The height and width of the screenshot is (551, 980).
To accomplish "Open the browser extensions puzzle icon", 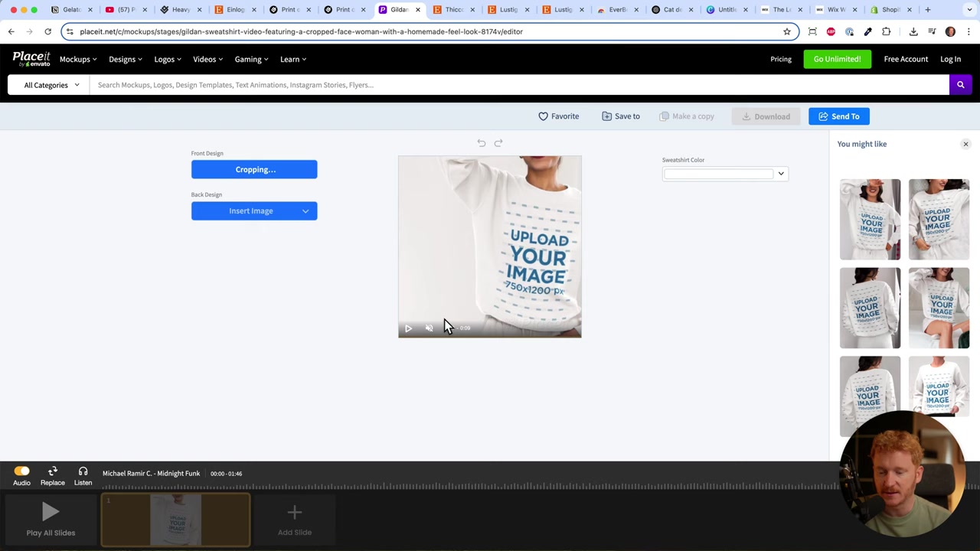I will click(886, 31).
